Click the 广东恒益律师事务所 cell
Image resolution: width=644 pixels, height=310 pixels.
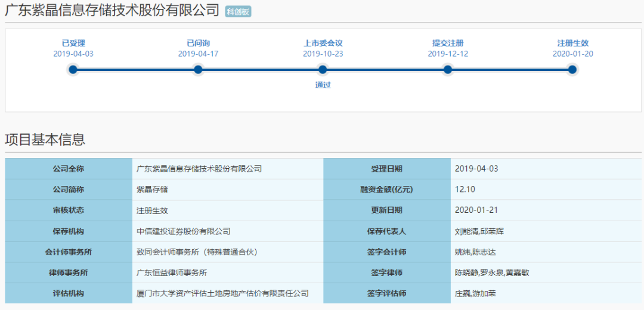(x=228, y=272)
